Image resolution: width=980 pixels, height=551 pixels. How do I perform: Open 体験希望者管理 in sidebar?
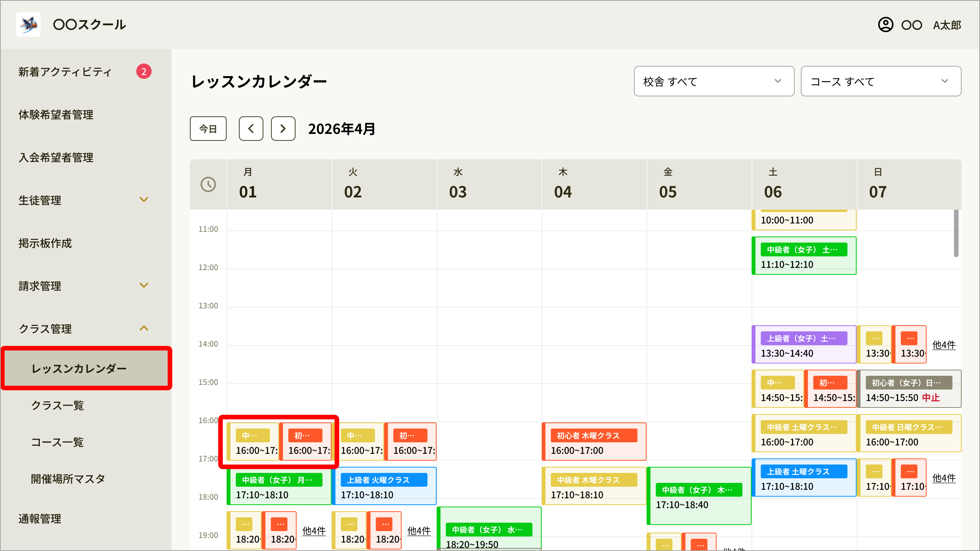click(x=56, y=115)
